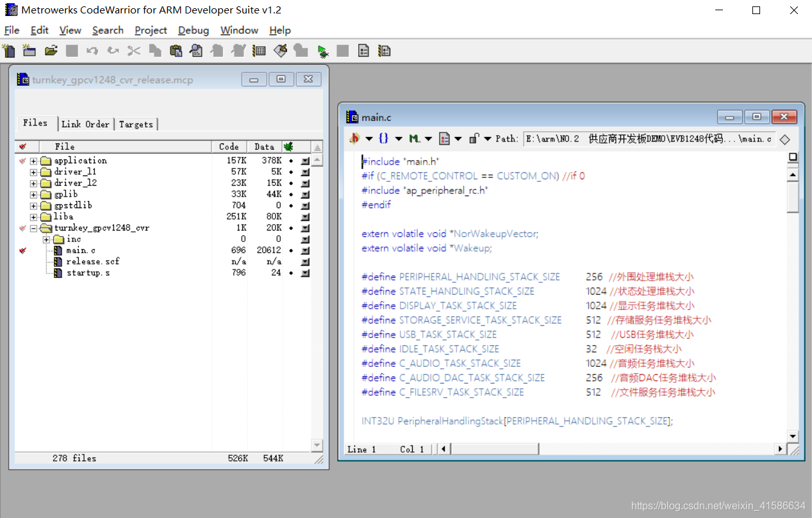812x518 pixels.
Task: Toggle debug dot for driver_l1 row
Action: (291, 172)
